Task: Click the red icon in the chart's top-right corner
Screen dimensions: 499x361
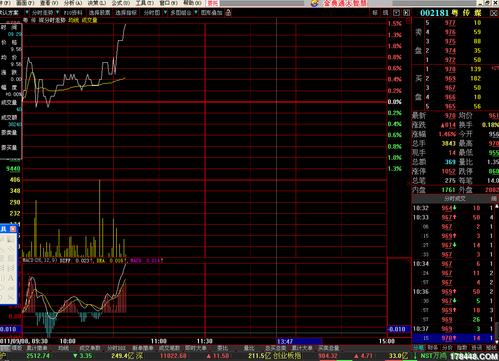Action: (x=408, y=21)
